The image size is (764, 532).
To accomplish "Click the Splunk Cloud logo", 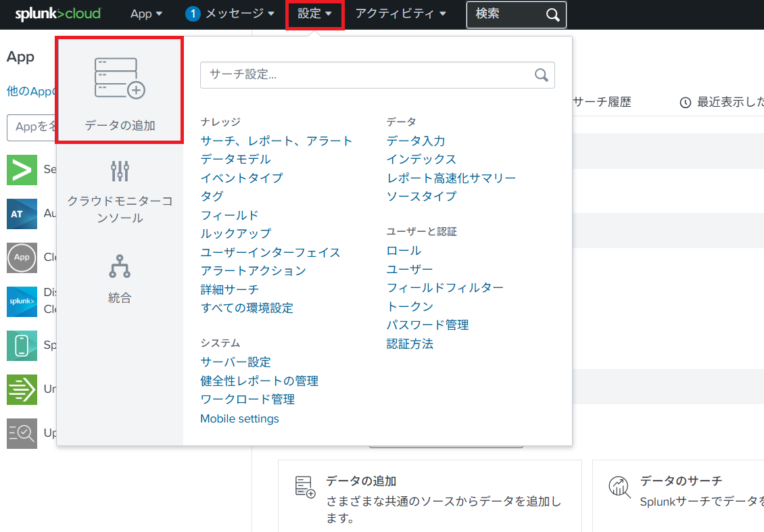I will [58, 14].
